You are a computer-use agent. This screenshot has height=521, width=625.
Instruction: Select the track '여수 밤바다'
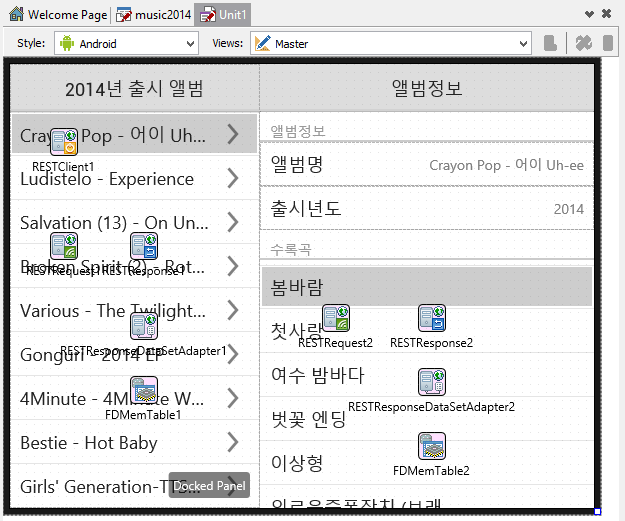coord(426,375)
